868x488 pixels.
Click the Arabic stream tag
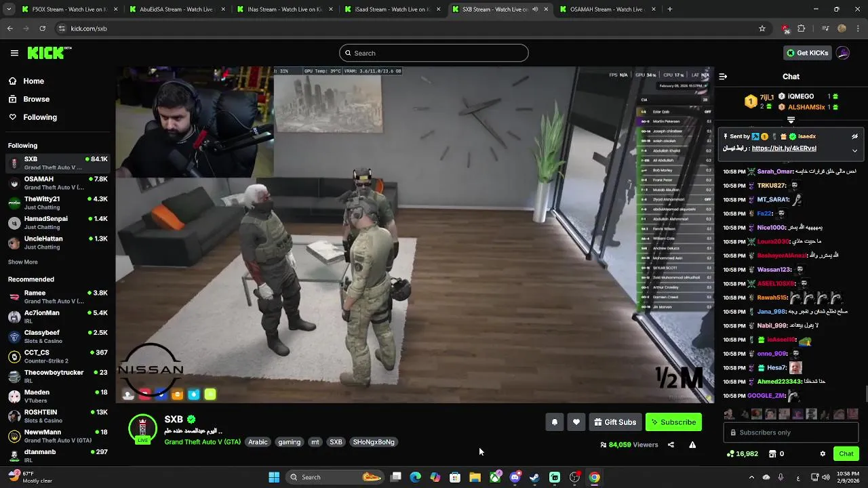point(258,442)
